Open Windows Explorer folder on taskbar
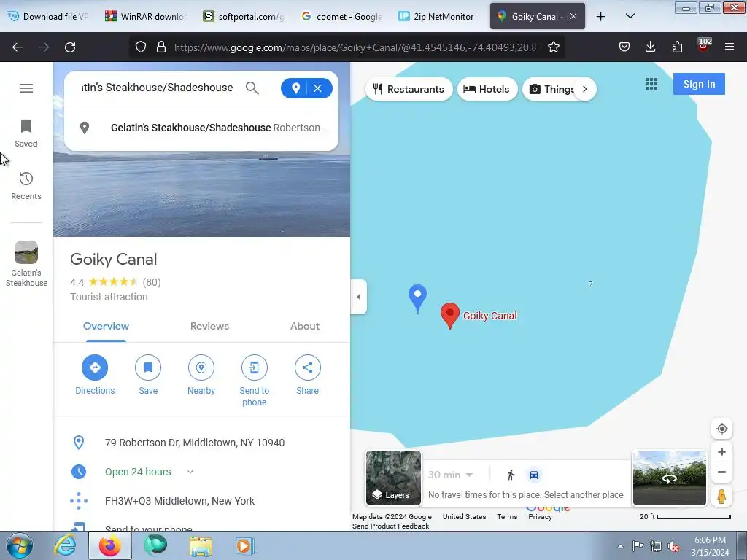The width and height of the screenshot is (747, 560). [201, 546]
